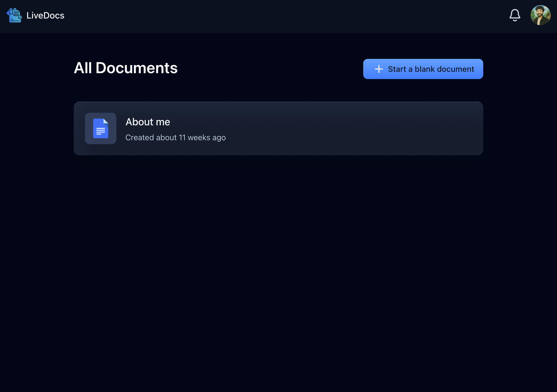Click 'Created about 11 weeks ago' text
Screen dimensions: 557x392
point(176,137)
